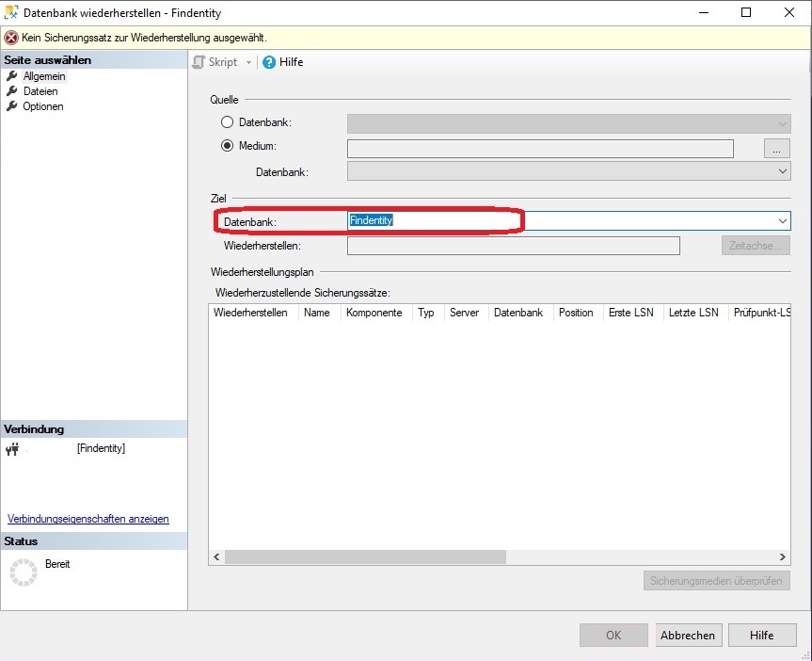Click the Bereit status spinner icon
Image resolution: width=812 pixels, height=661 pixels.
(24, 572)
